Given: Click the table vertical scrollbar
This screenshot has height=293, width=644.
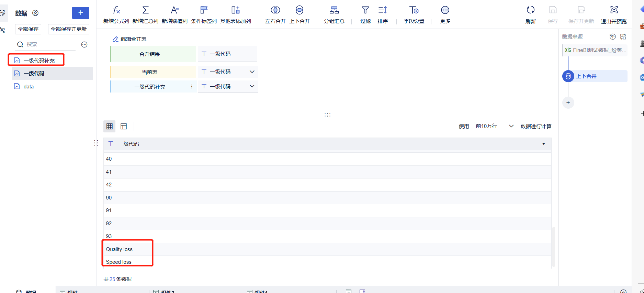Looking at the screenshot, I should point(554,247).
